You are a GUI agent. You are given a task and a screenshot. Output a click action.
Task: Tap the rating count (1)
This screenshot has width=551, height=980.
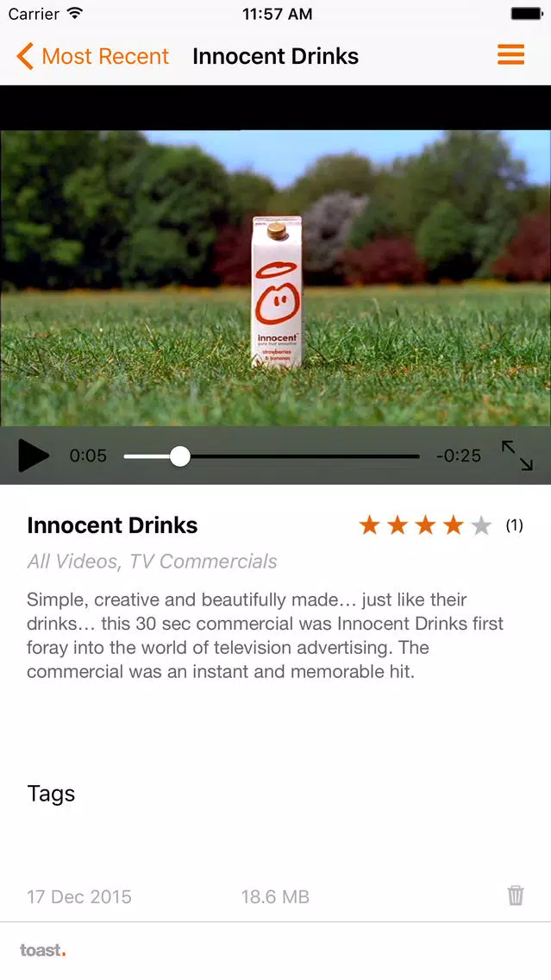coord(514,525)
